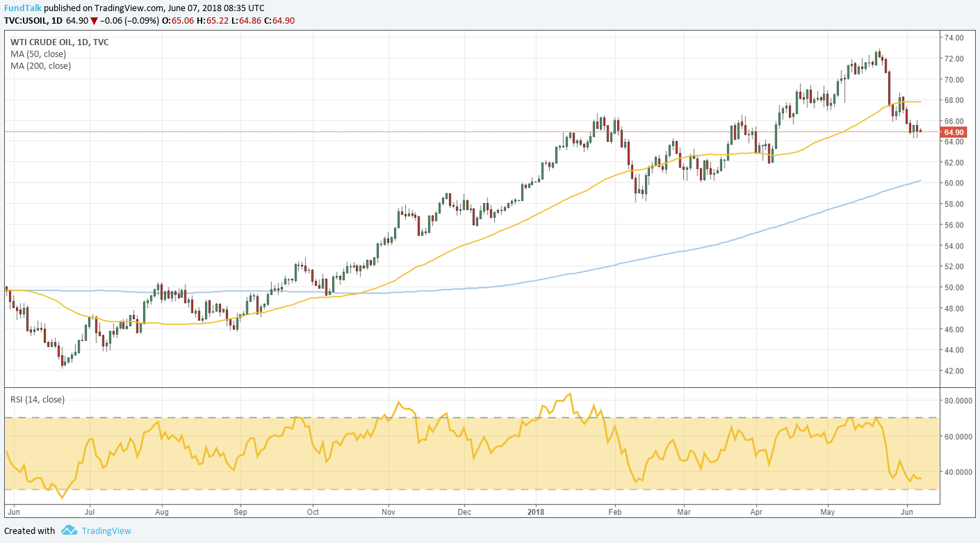Click the red 64.90 current price tag

(x=952, y=132)
